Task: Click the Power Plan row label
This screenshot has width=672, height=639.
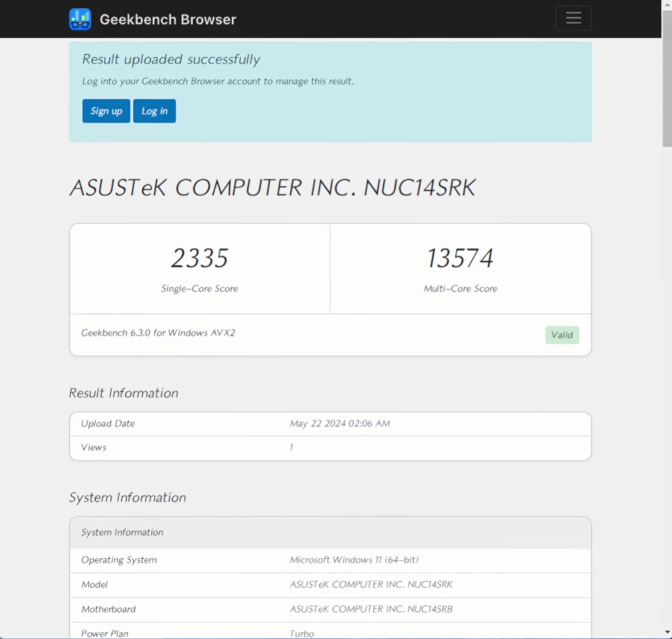Action: [105, 634]
